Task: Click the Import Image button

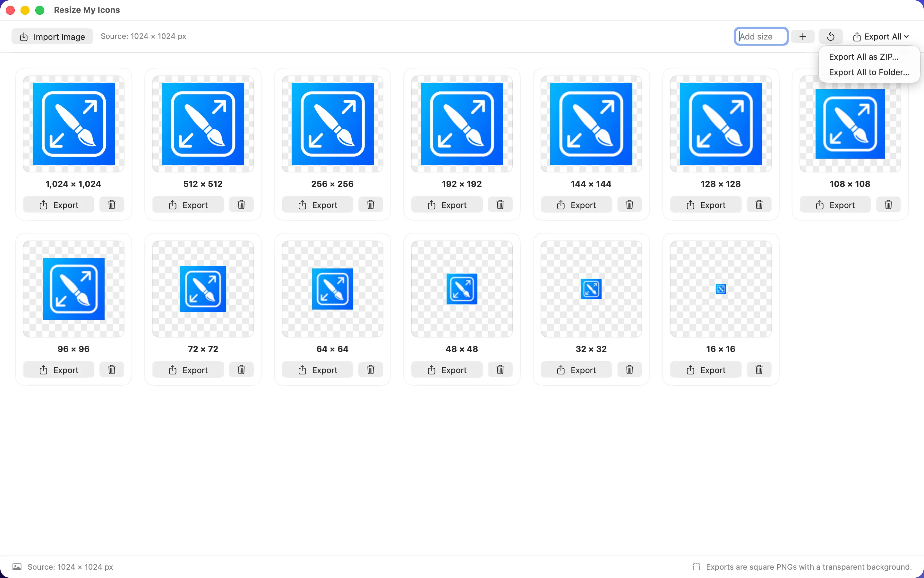Action: click(52, 36)
